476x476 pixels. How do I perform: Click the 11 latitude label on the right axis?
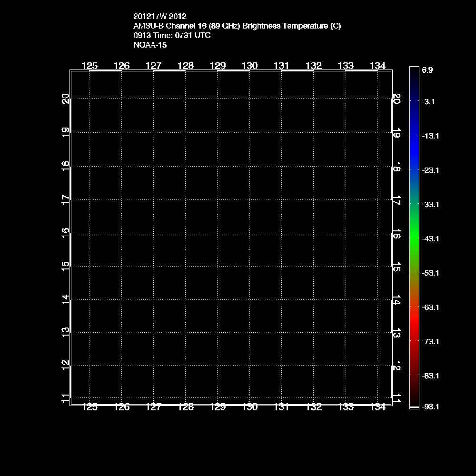396,398
